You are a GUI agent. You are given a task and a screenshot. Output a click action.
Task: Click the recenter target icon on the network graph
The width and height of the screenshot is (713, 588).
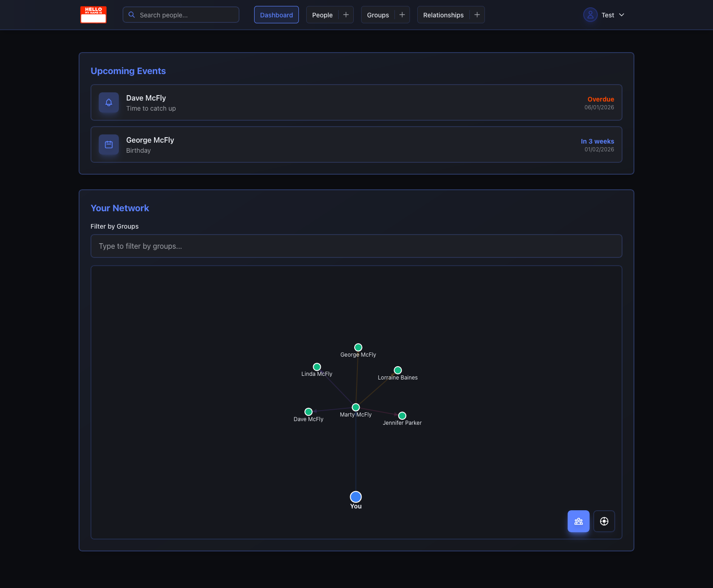(x=604, y=521)
